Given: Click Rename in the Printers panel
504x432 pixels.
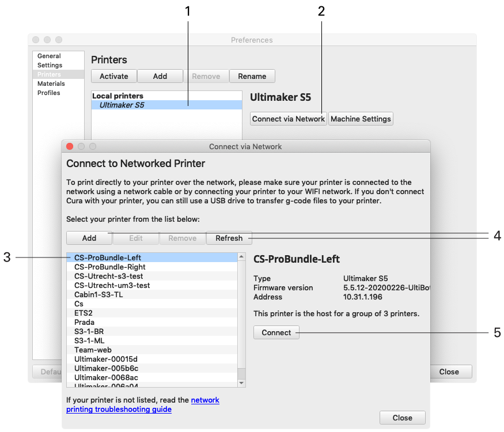Looking at the screenshot, I should [252, 76].
